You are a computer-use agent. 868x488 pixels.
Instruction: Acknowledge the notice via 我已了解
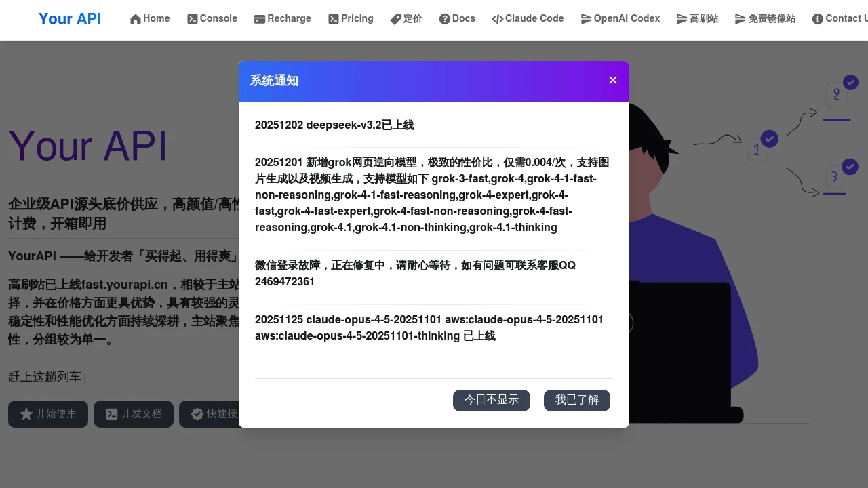pos(577,400)
